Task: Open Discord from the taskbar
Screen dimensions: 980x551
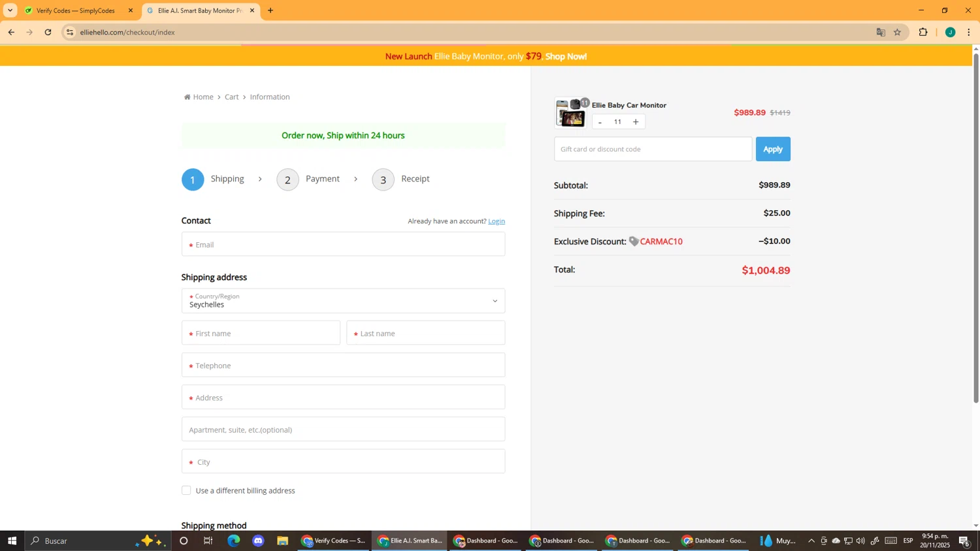Action: point(258,541)
